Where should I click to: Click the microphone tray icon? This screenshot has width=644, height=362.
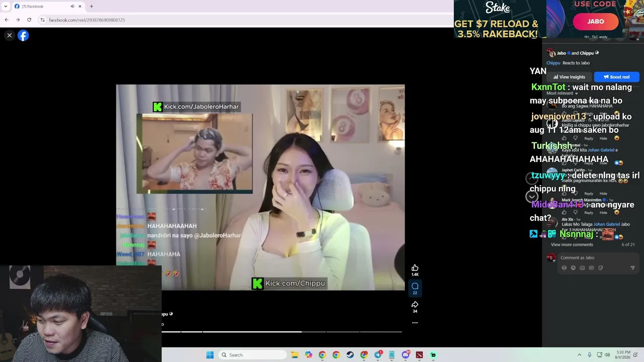coord(589,355)
